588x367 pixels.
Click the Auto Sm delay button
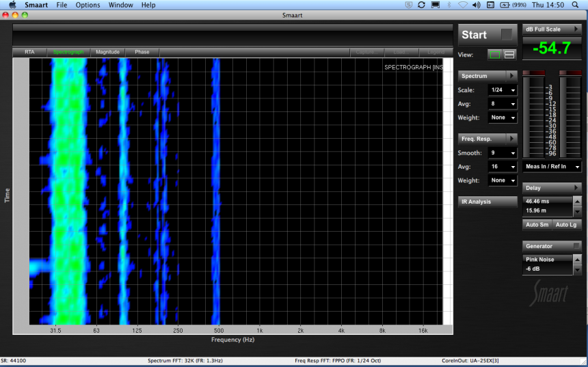(537, 225)
